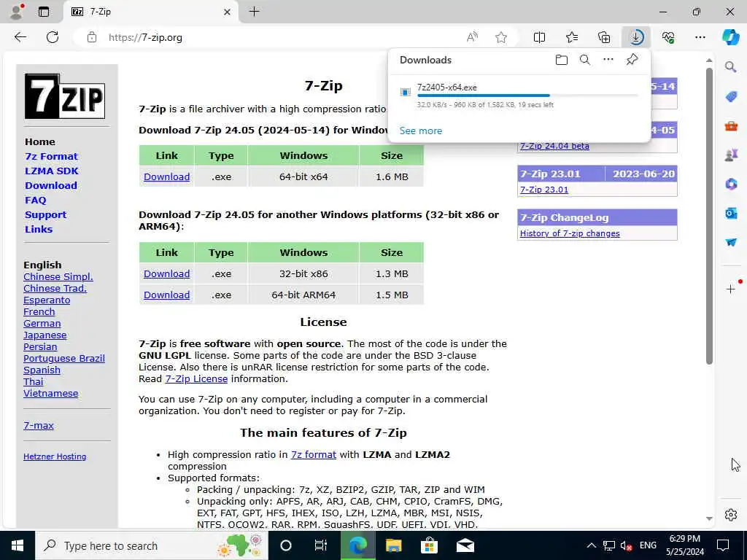Show hidden tray icons chevron
Viewport: 747px width, 560px height.
click(591, 545)
